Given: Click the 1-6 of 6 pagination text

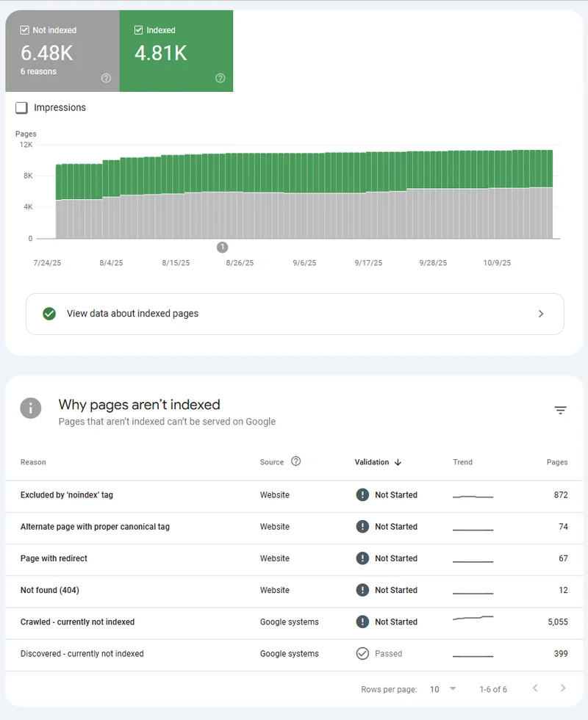Looking at the screenshot, I should [493, 689].
